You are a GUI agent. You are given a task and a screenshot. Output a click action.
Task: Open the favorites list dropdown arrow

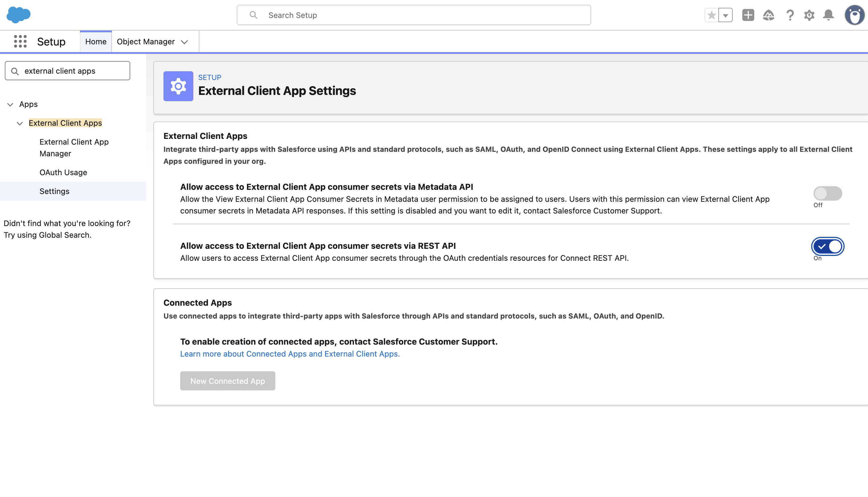coord(726,15)
